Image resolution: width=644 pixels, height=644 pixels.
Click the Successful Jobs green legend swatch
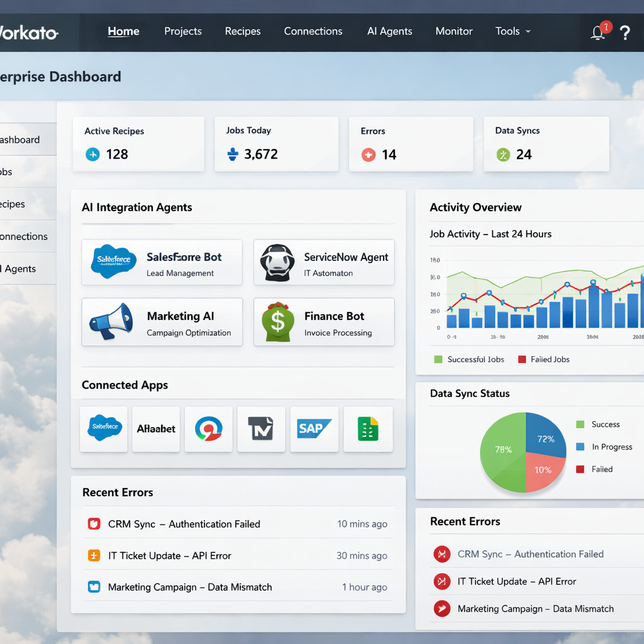(438, 359)
